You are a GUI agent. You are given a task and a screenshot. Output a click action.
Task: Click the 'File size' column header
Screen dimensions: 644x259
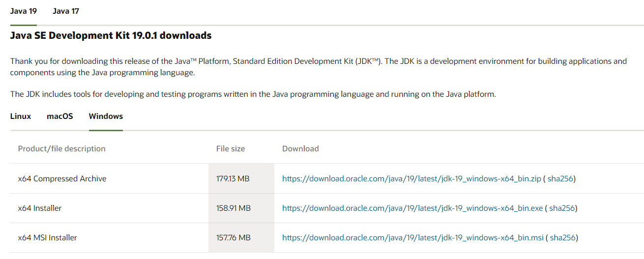pyautogui.click(x=231, y=148)
